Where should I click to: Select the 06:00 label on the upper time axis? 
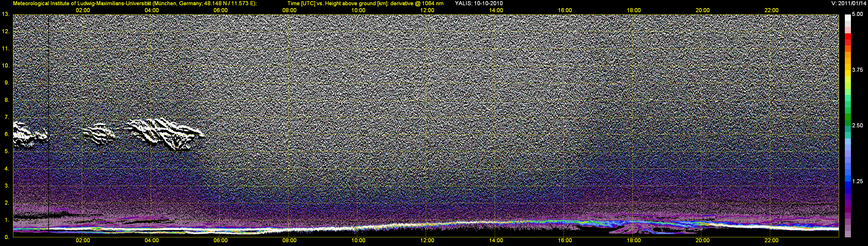tap(220, 10)
